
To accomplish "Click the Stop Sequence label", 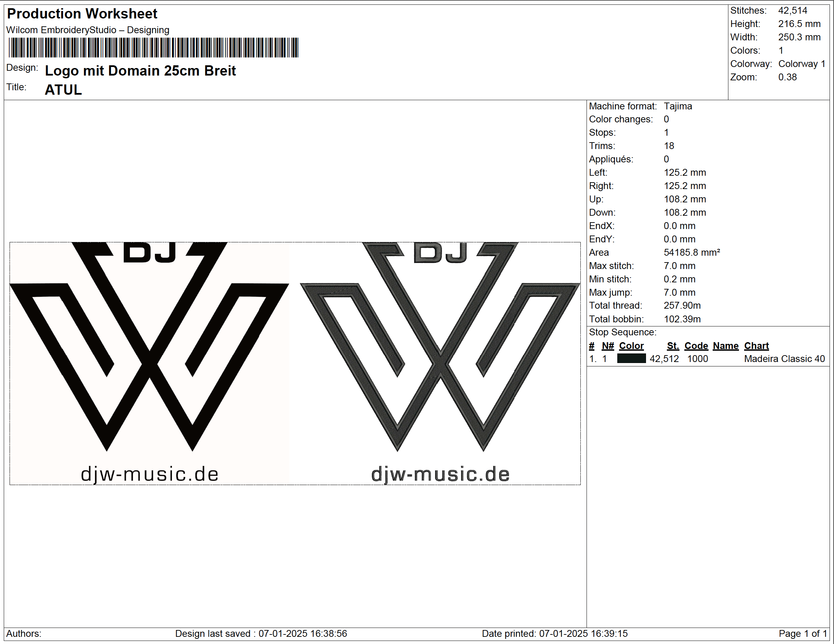I will (x=622, y=332).
